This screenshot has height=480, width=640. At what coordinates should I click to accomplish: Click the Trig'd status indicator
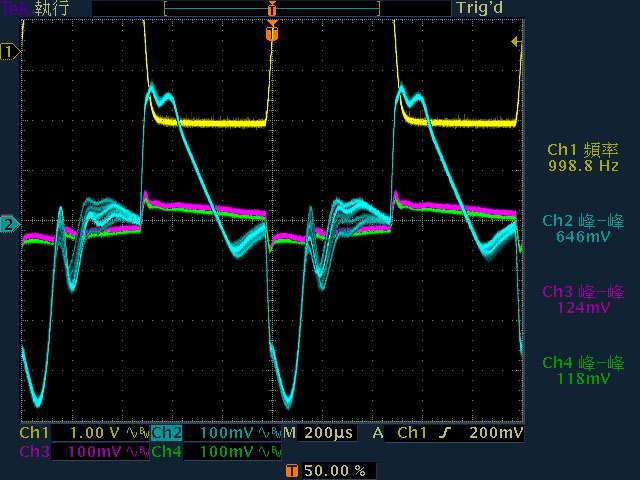(x=479, y=8)
